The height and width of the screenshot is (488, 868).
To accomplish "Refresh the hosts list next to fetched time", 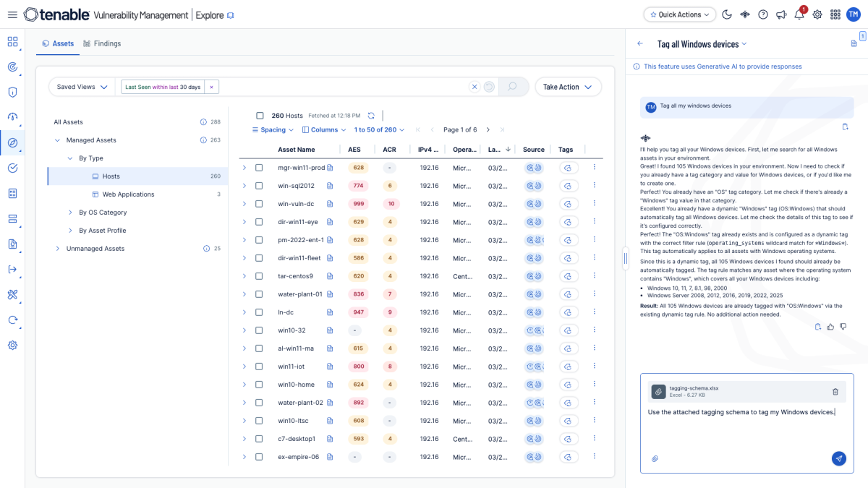I will tap(371, 114).
